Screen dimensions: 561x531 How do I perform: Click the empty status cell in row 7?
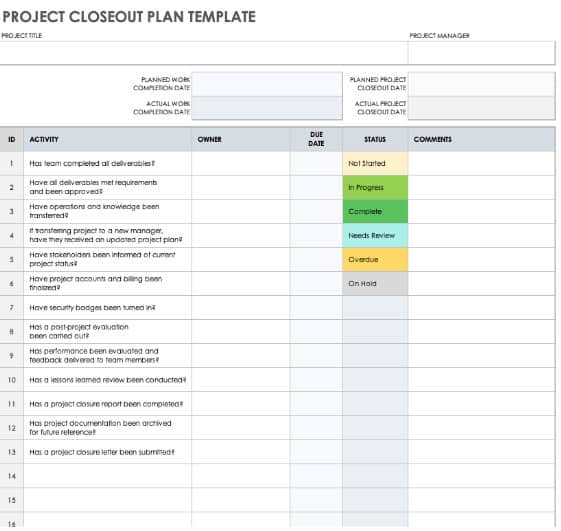point(375,308)
